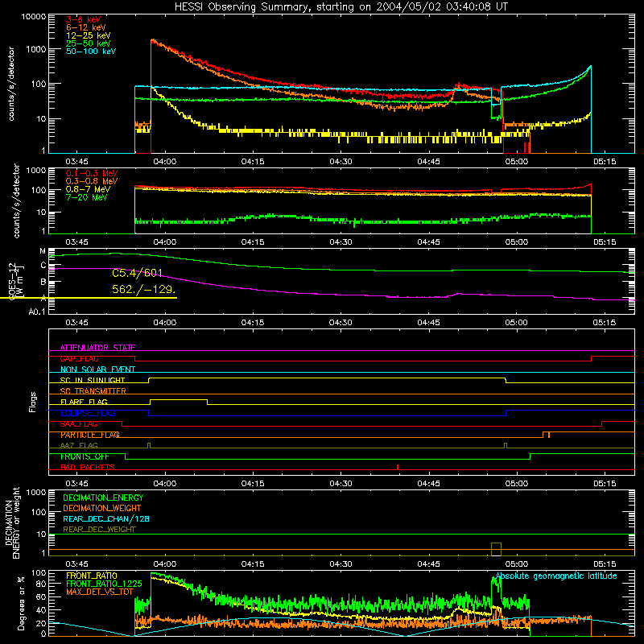This screenshot has width=644, height=644.
Task: Click the PARTICLE_FLAG bump after 05:00
Action: (x=547, y=434)
